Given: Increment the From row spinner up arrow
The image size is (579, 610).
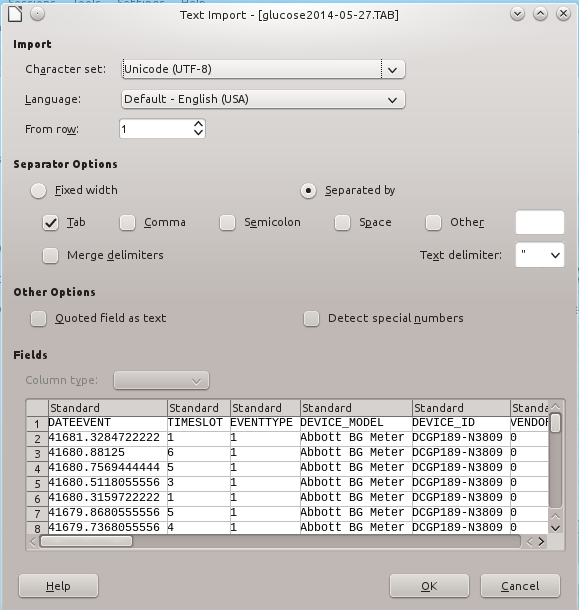Looking at the screenshot, I should (x=198, y=124).
